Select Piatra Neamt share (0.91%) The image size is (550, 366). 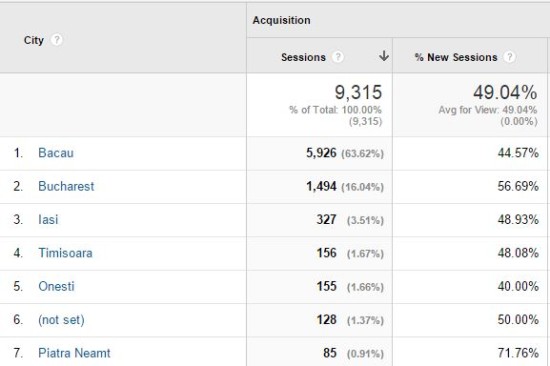point(365,354)
